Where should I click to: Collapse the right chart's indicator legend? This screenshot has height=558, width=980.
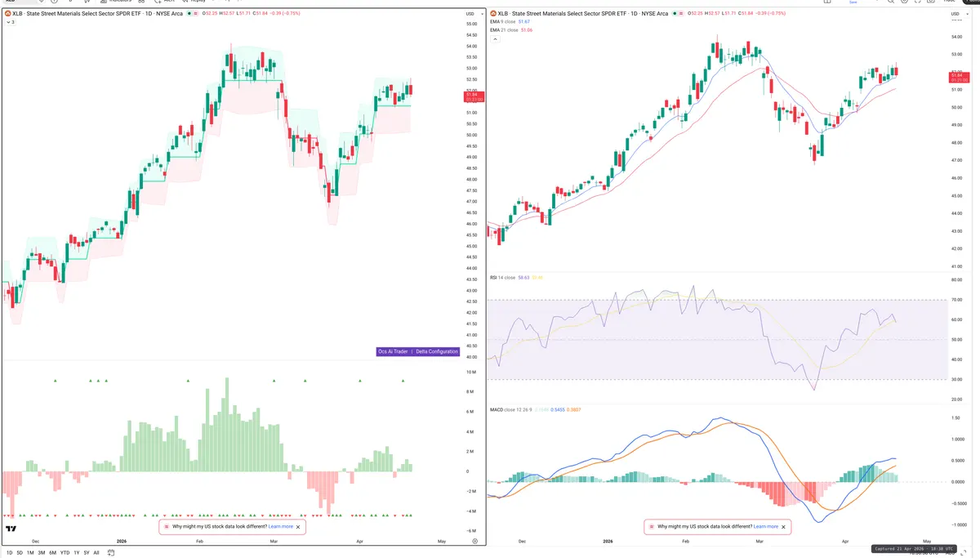pyautogui.click(x=496, y=39)
